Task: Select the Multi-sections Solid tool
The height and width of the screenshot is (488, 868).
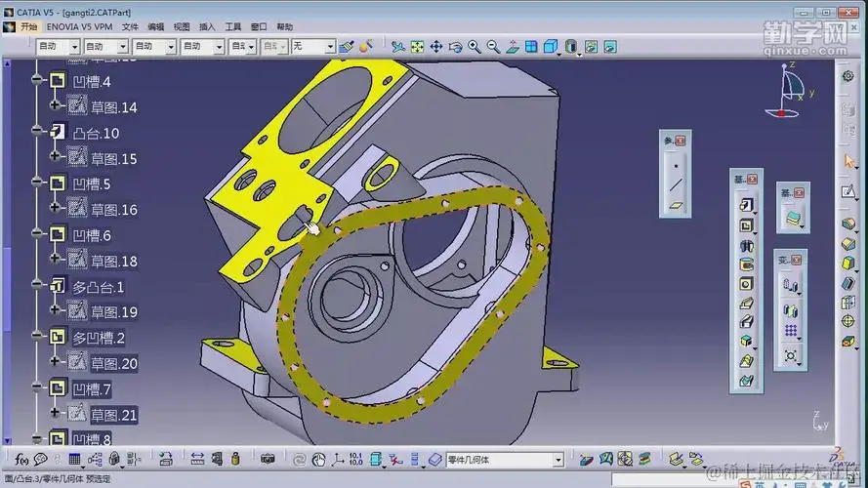Action: point(746,361)
